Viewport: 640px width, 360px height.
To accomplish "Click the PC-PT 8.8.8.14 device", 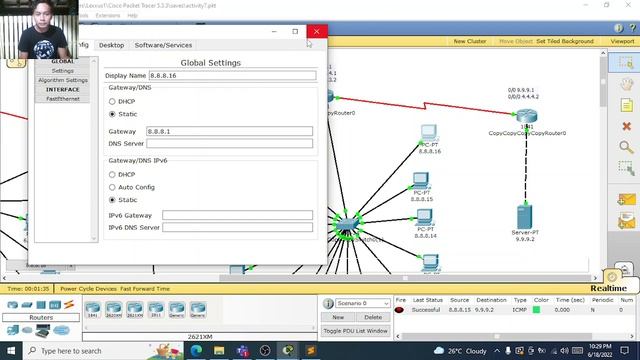I will (x=424, y=218).
